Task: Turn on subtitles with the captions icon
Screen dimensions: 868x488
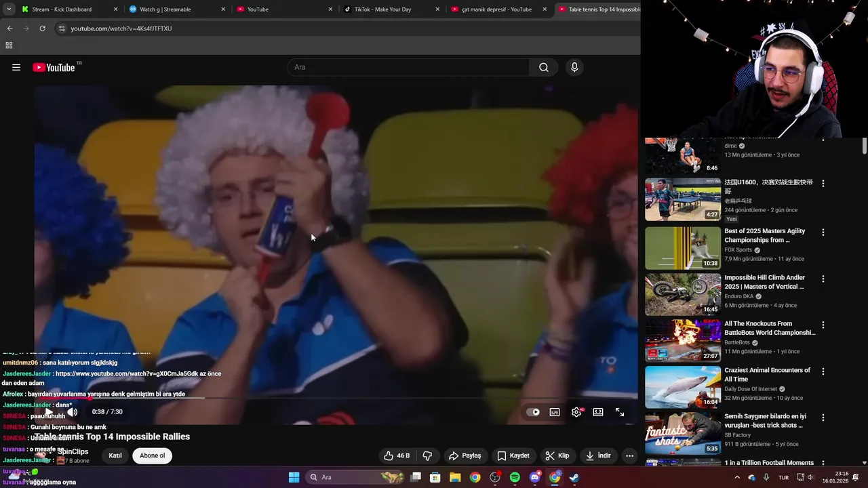Action: (x=555, y=412)
